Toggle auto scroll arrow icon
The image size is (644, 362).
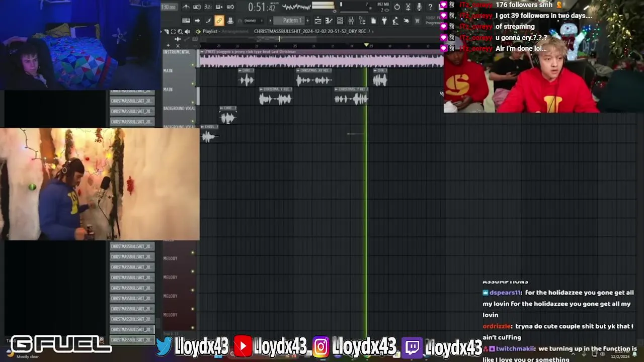(197, 21)
